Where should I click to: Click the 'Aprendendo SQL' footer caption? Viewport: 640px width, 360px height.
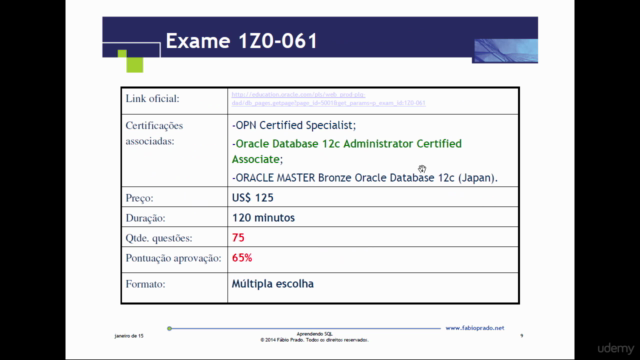[314, 334]
